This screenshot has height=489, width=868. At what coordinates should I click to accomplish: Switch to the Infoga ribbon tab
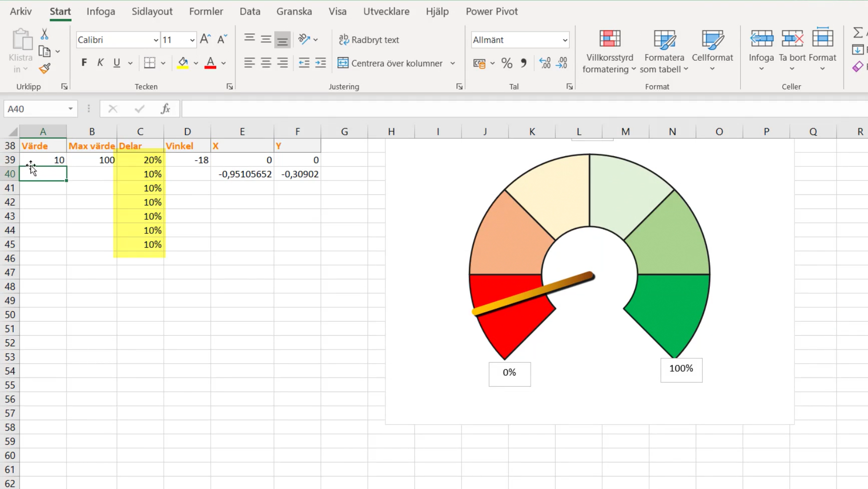[101, 11]
